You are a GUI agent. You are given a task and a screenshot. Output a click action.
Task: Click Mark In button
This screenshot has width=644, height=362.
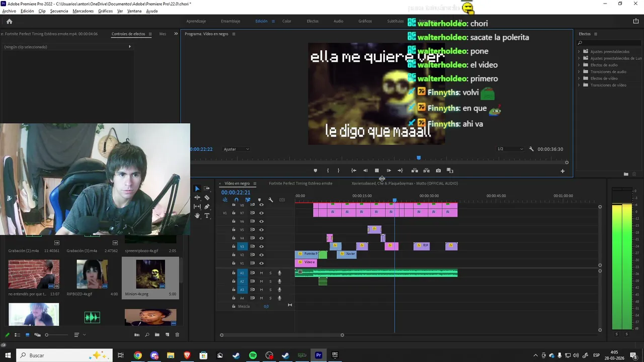point(328,170)
